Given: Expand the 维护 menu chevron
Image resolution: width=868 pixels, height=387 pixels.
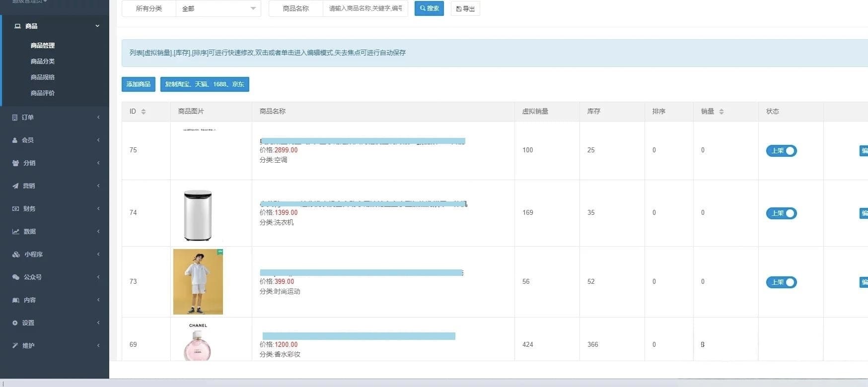Looking at the screenshot, I should (98, 346).
